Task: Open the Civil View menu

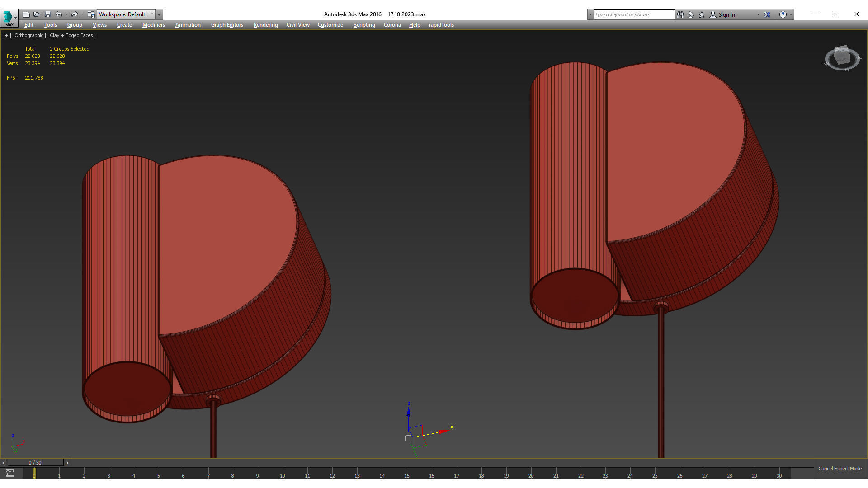Action: [x=298, y=25]
